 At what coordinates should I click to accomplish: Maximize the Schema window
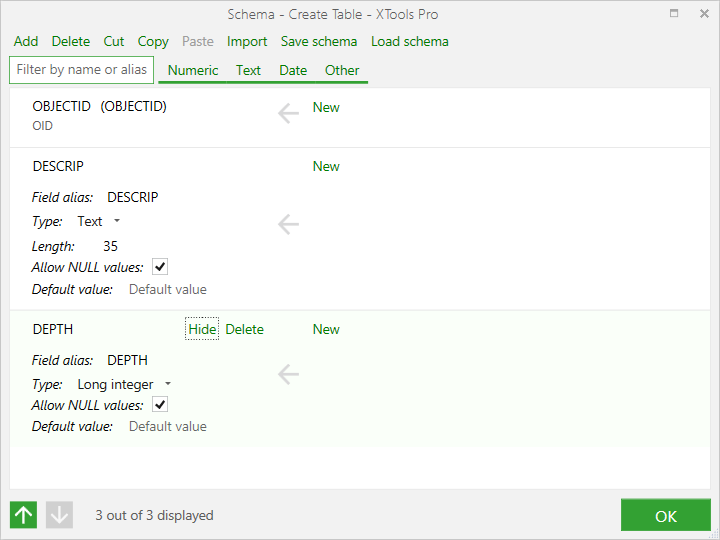pos(674,13)
